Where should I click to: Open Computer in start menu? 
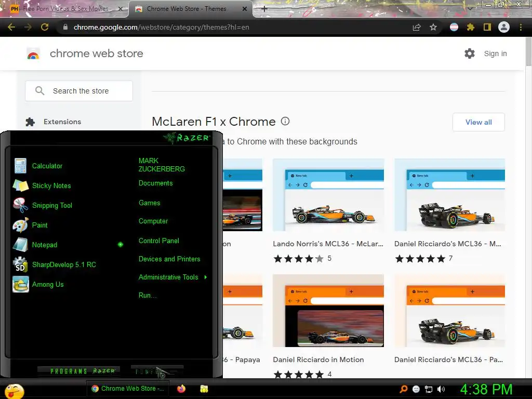153,221
